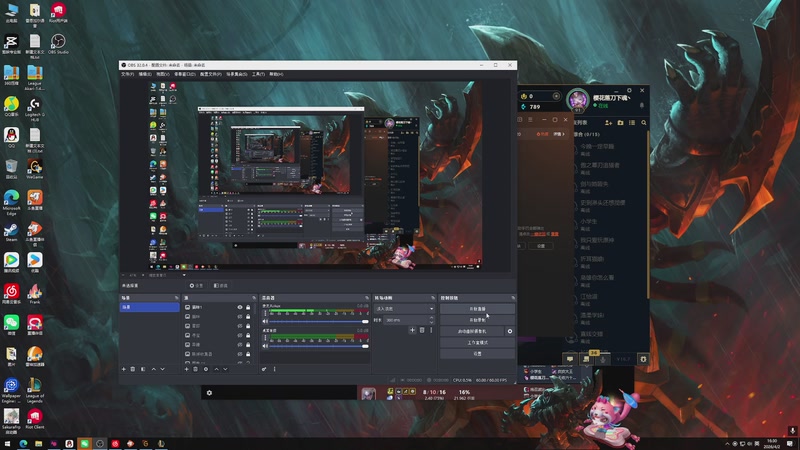This screenshot has height=450, width=800.
Task: Open League client chat bubble icon
Action: (x=570, y=359)
